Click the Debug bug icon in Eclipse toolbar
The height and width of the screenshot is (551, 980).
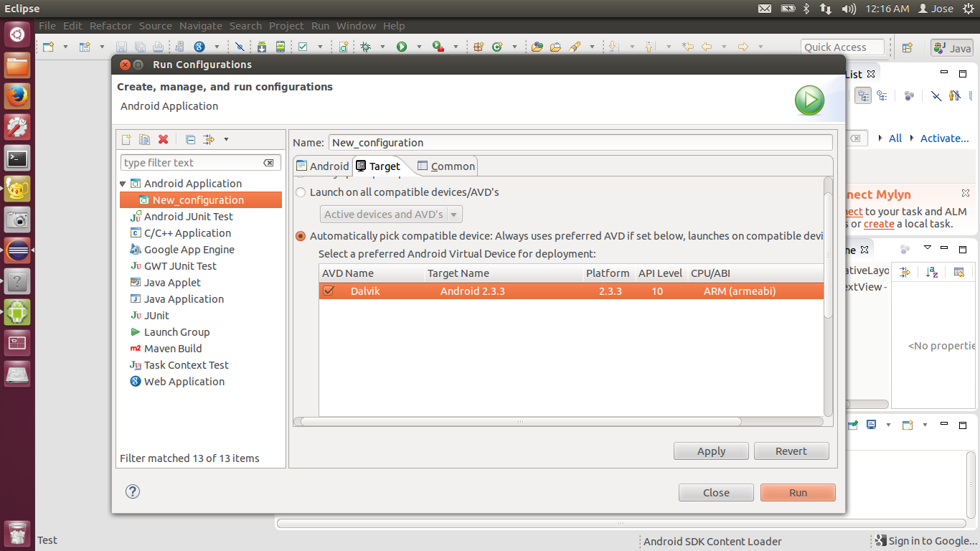366,47
